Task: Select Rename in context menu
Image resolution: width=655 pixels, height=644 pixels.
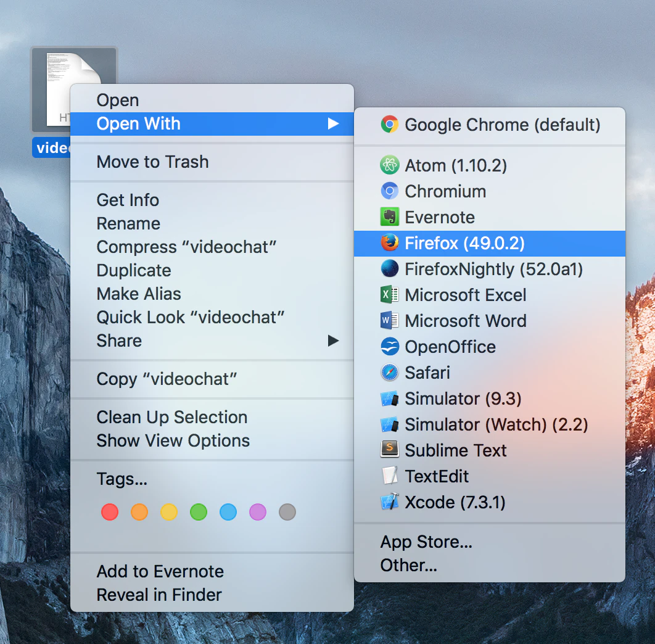Action: point(212,223)
